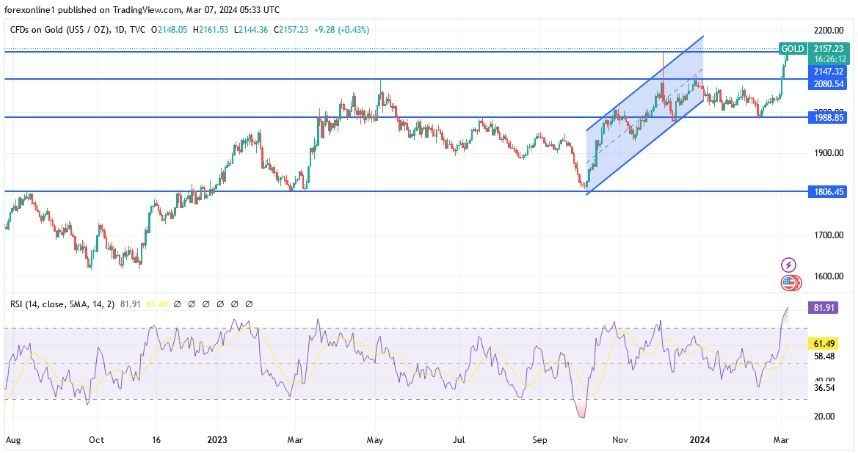Click the change value +9.28 (+0.43%)
858x453 pixels.
pos(341,30)
